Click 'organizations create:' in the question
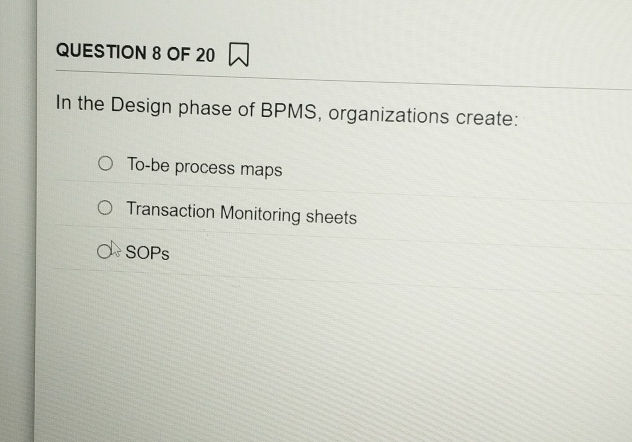This screenshot has height=442, width=632. (423, 116)
